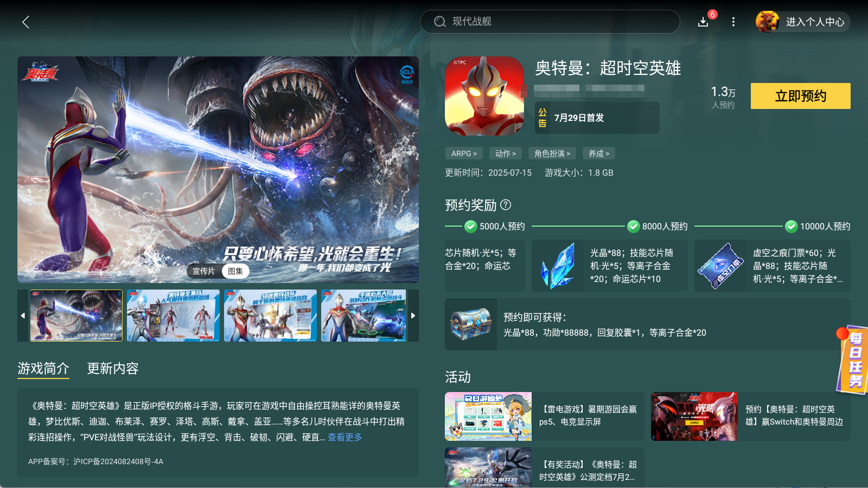Viewport: 868px width, 488px height.
Task: Click the 游戏大小：1.8 GB text
Action: click(579, 172)
